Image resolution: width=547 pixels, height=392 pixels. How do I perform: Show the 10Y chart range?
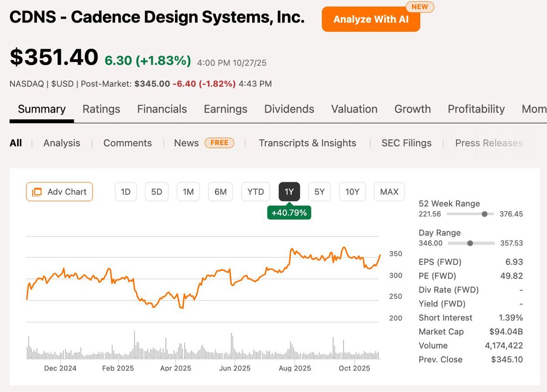[352, 192]
